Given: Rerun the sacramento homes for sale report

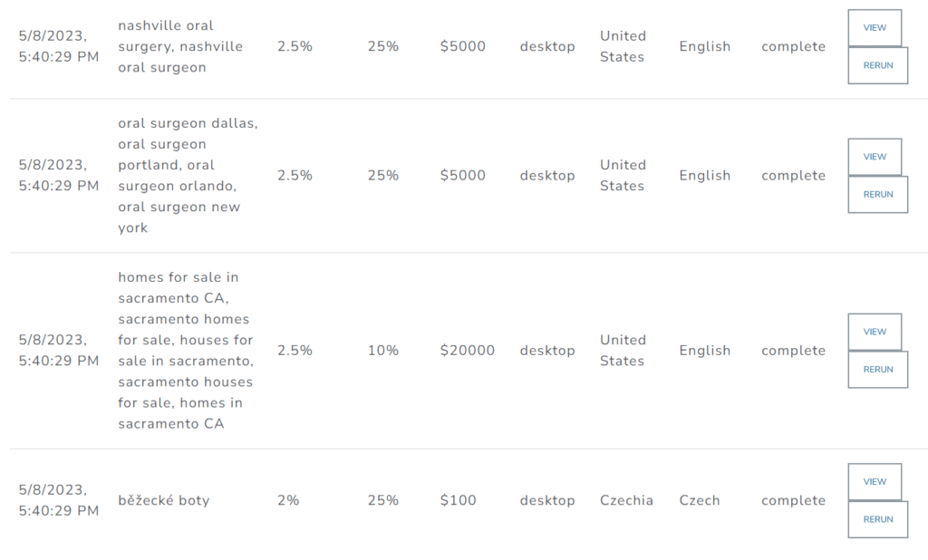Looking at the screenshot, I should pos(877,370).
